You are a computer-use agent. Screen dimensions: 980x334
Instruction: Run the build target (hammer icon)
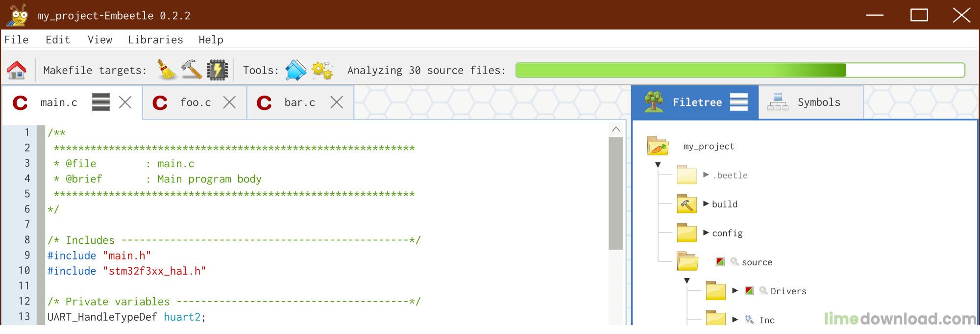click(191, 70)
